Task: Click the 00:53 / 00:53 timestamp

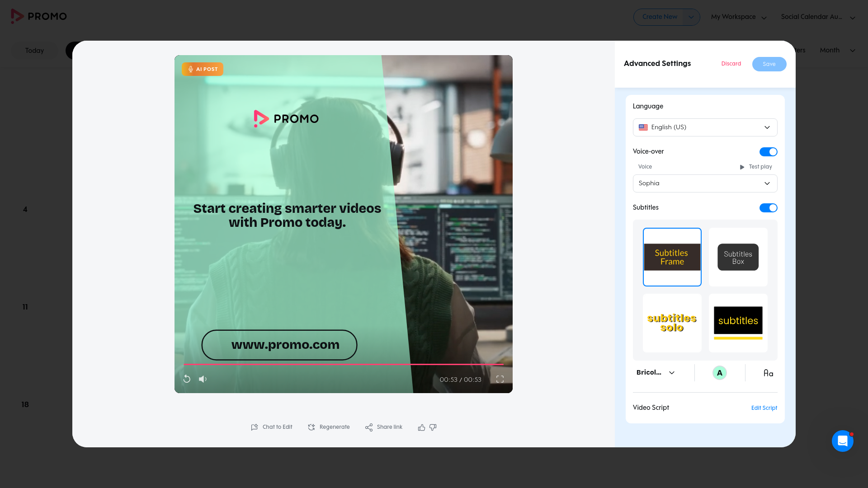Action: [x=460, y=380]
